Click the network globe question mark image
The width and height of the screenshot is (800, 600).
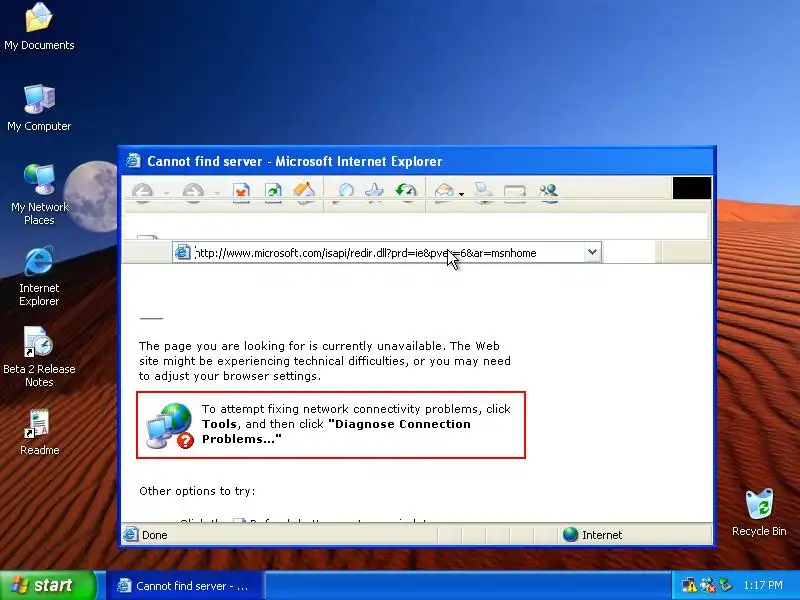[x=170, y=426]
